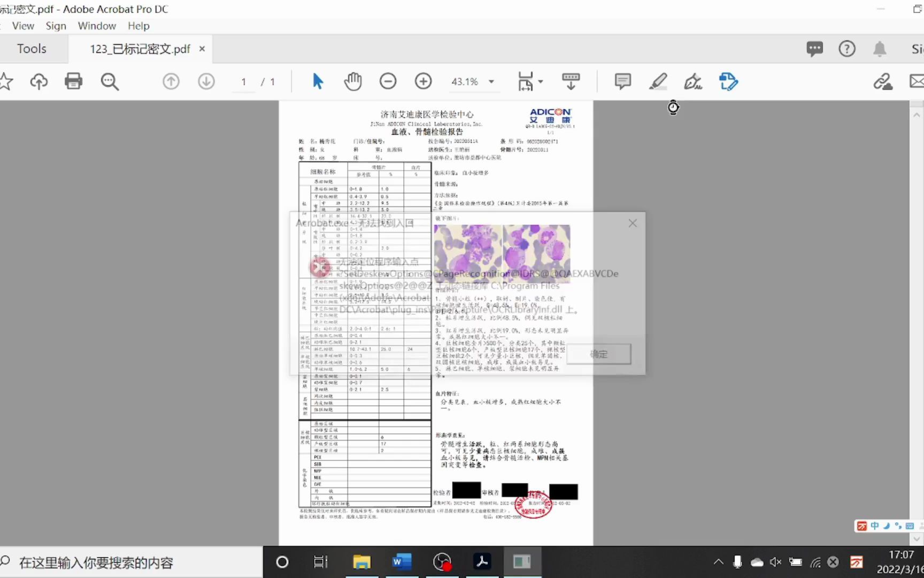Open Help menu in menu bar

pyautogui.click(x=138, y=26)
